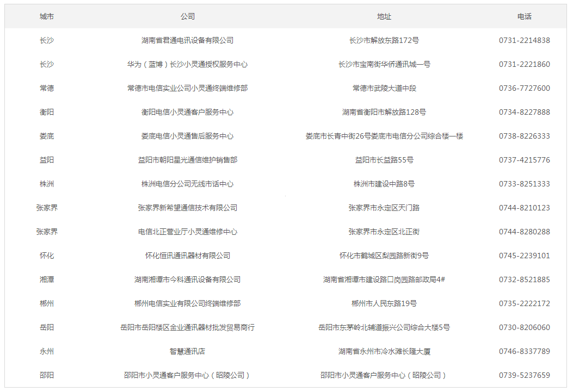Select 岳阳市岳阳楼区金业通讯器材批发贸易商行
Image resolution: width=573 pixels, height=392 pixels.
point(188,327)
